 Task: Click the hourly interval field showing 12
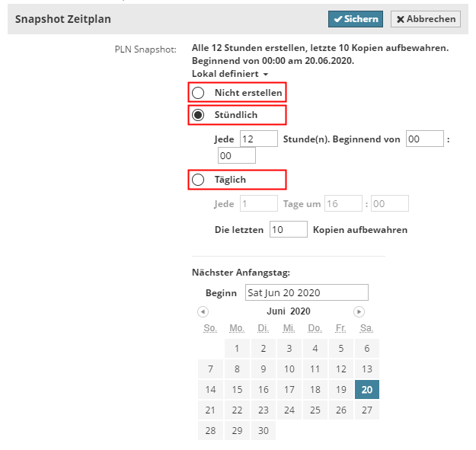[x=258, y=139]
